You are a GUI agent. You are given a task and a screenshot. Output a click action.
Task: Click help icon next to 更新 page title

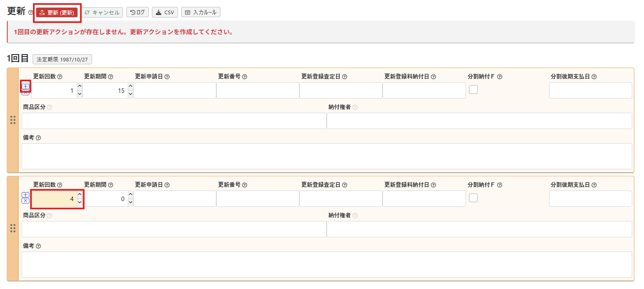tap(31, 13)
